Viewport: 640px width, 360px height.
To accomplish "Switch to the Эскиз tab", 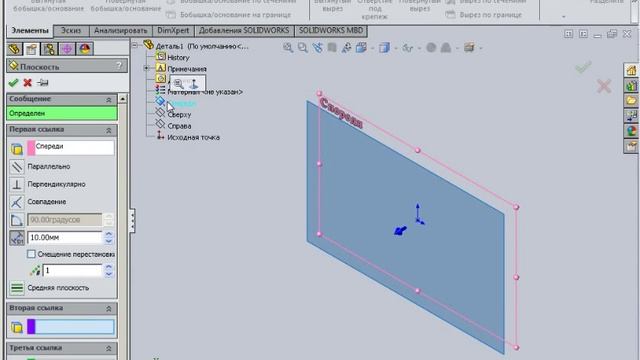I will [71, 31].
